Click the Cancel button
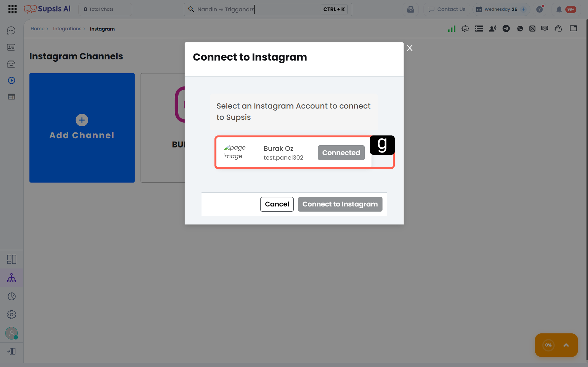588x367 pixels. tap(277, 204)
